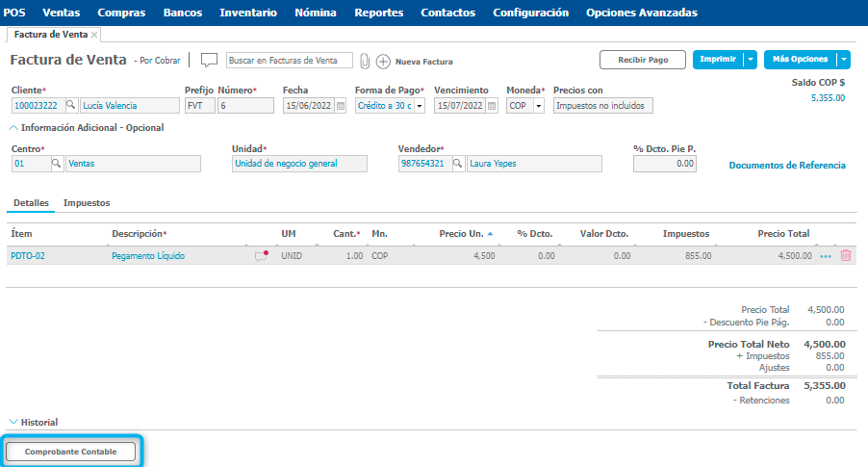The width and height of the screenshot is (868, 467).
Task: Open the Vencimiento calendar picker
Action: [492, 106]
